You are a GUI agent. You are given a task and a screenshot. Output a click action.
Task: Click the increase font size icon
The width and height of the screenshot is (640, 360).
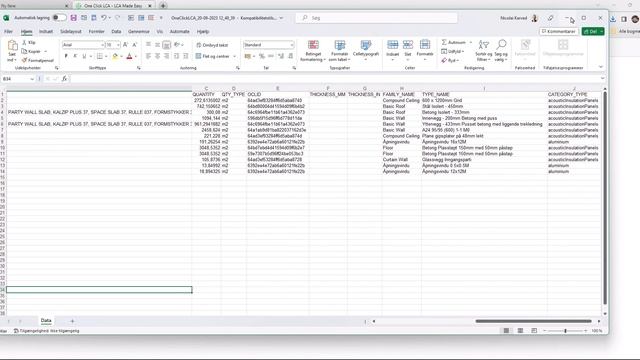coord(125,45)
